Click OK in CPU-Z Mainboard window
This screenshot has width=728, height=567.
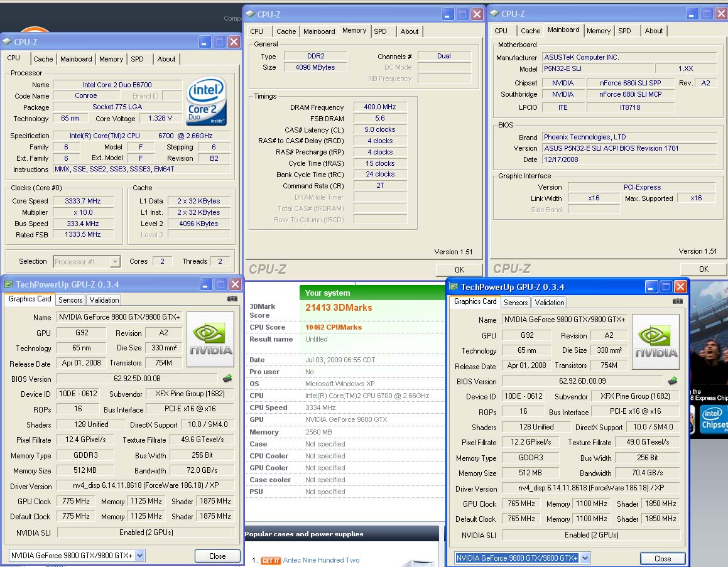(704, 269)
